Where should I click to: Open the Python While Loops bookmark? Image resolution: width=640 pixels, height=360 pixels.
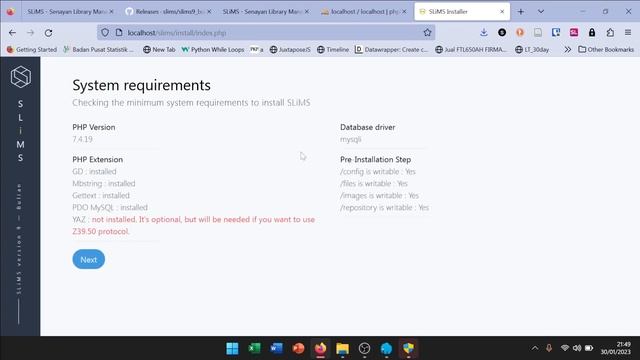[213, 49]
